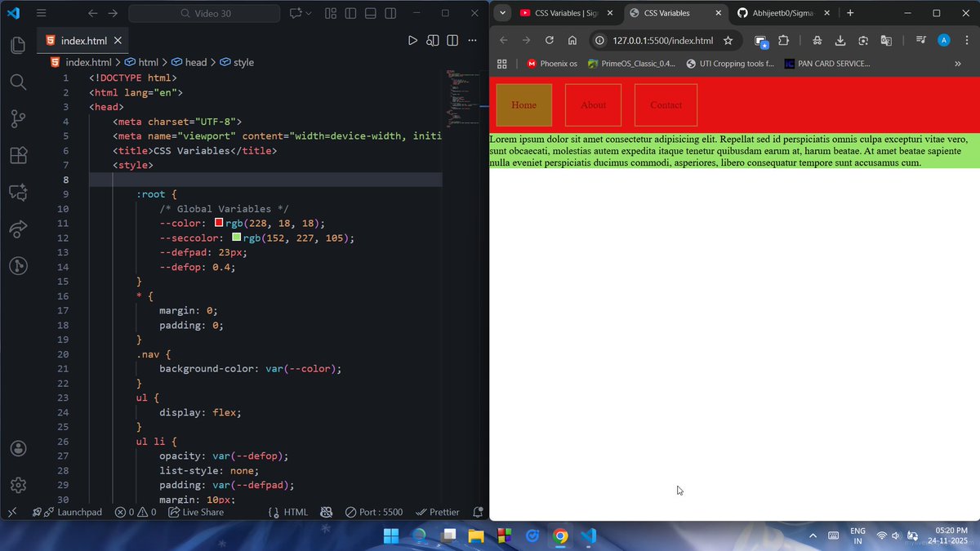Open the browser tab search dropdown arrow
980x551 pixels.
502,13
